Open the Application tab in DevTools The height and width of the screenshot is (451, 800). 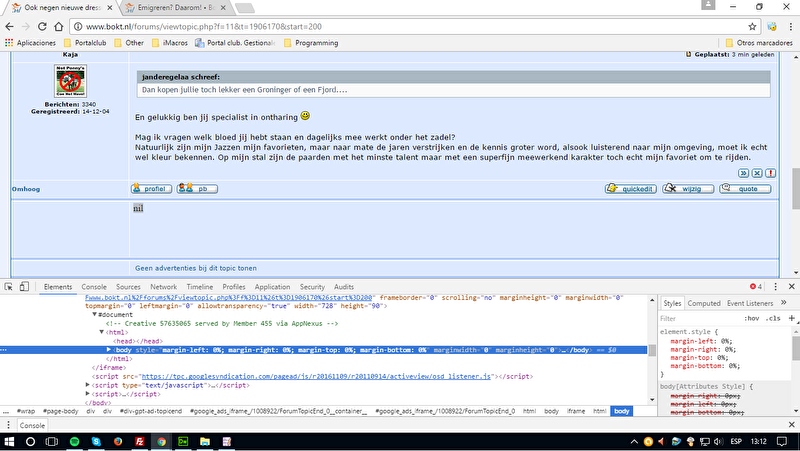[272, 287]
